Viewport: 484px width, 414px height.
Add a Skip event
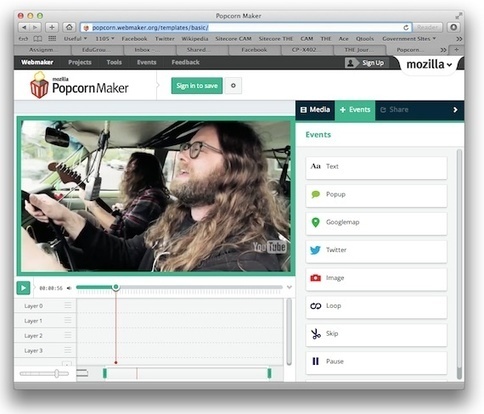pos(376,335)
